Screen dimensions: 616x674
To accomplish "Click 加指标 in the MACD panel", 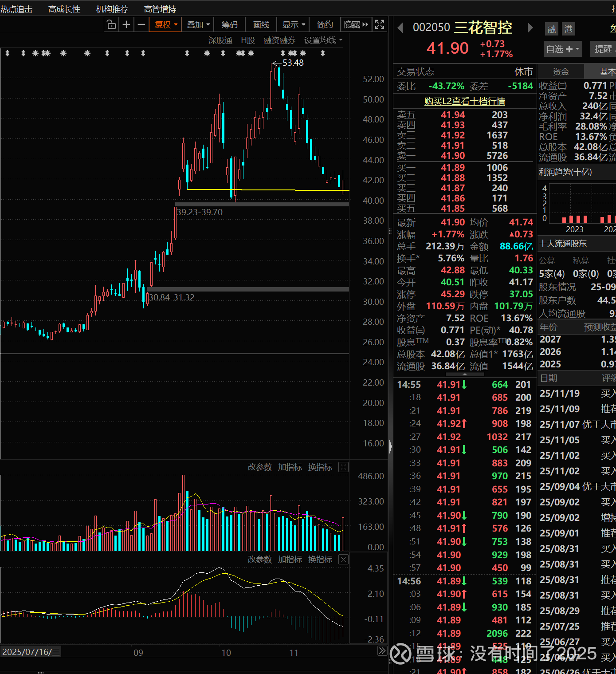I will pos(290,559).
